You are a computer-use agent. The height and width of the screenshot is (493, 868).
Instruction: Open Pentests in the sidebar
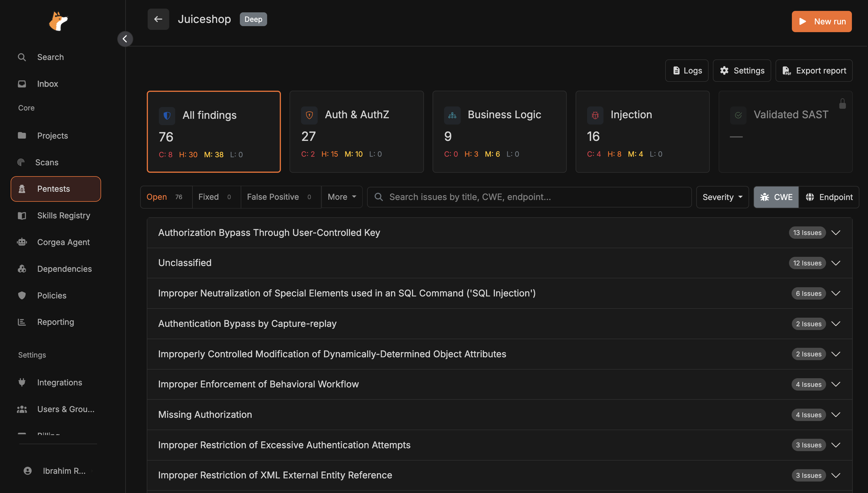(x=56, y=189)
